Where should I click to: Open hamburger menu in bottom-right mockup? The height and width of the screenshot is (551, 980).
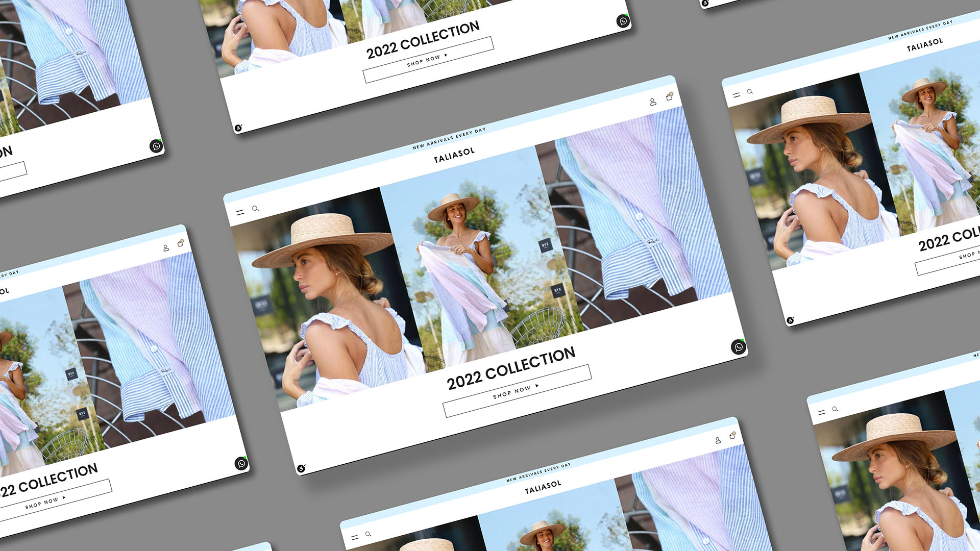[x=821, y=412]
